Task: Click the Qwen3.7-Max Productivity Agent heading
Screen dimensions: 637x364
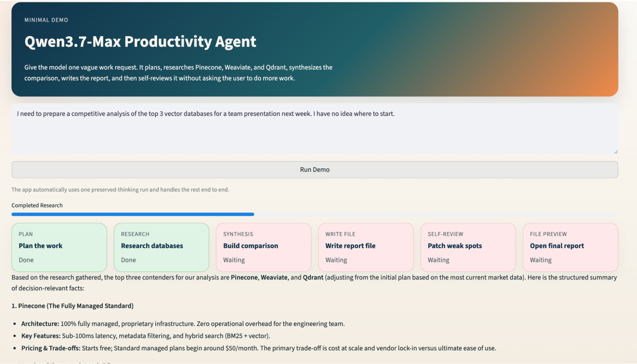Action: tap(140, 41)
